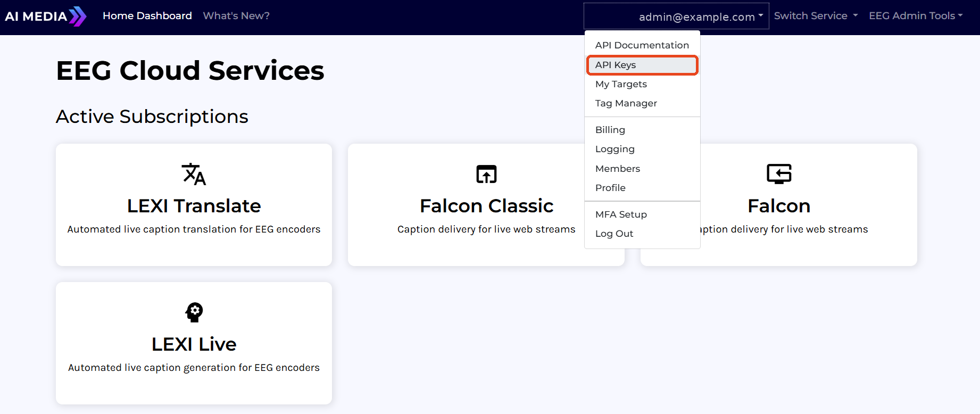Viewport: 980px width, 414px height.
Task: Open the Falcon card title
Action: coord(779,206)
